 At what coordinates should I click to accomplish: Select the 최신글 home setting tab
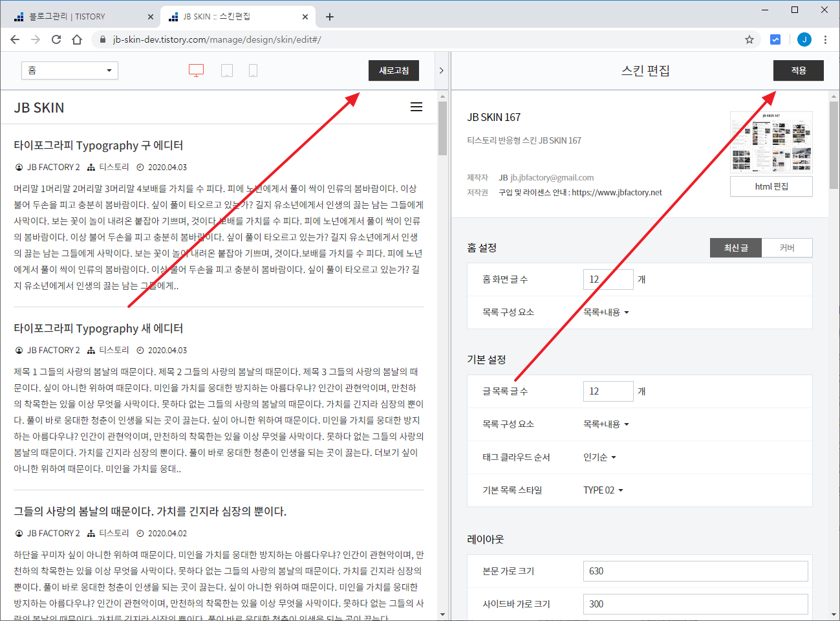(736, 248)
